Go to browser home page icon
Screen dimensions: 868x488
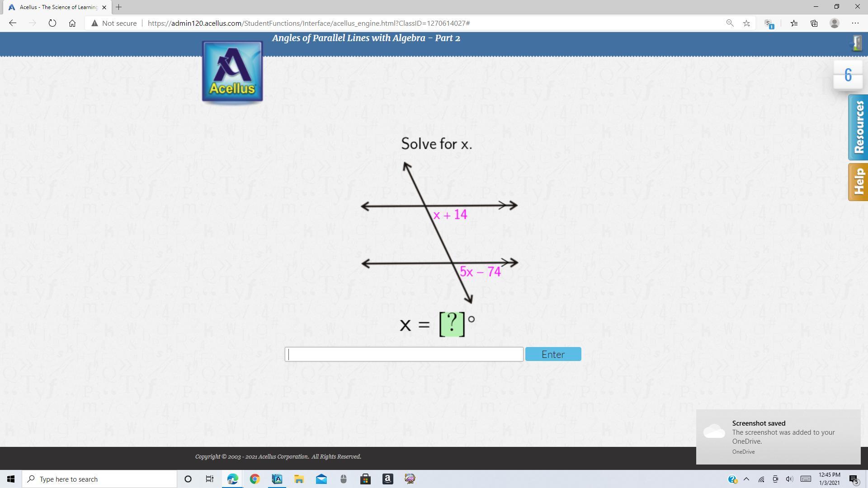[72, 23]
